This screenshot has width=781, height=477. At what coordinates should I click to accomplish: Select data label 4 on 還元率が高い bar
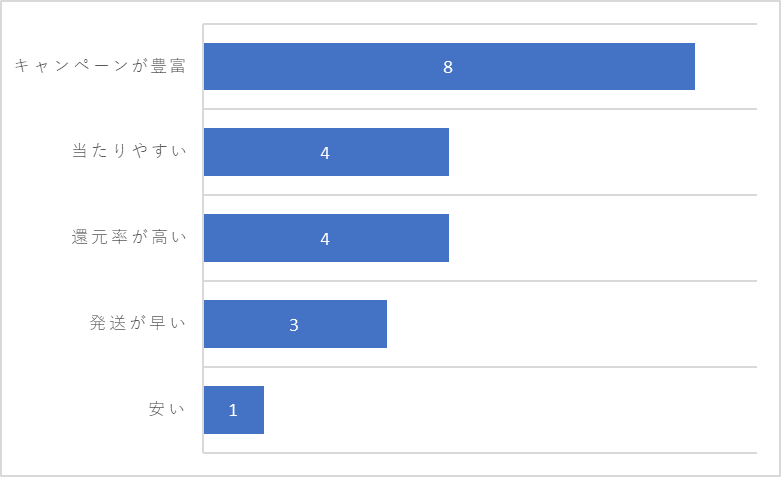(x=325, y=239)
